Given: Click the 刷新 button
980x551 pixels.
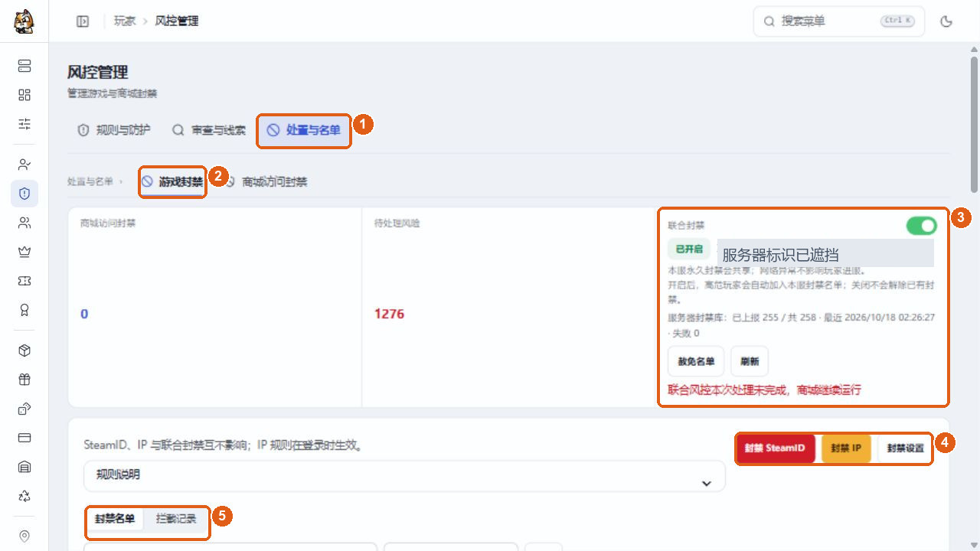Looking at the screenshot, I should (750, 361).
